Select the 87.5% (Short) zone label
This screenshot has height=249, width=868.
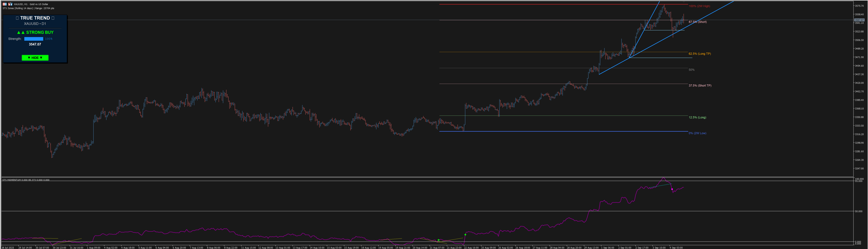click(x=698, y=22)
